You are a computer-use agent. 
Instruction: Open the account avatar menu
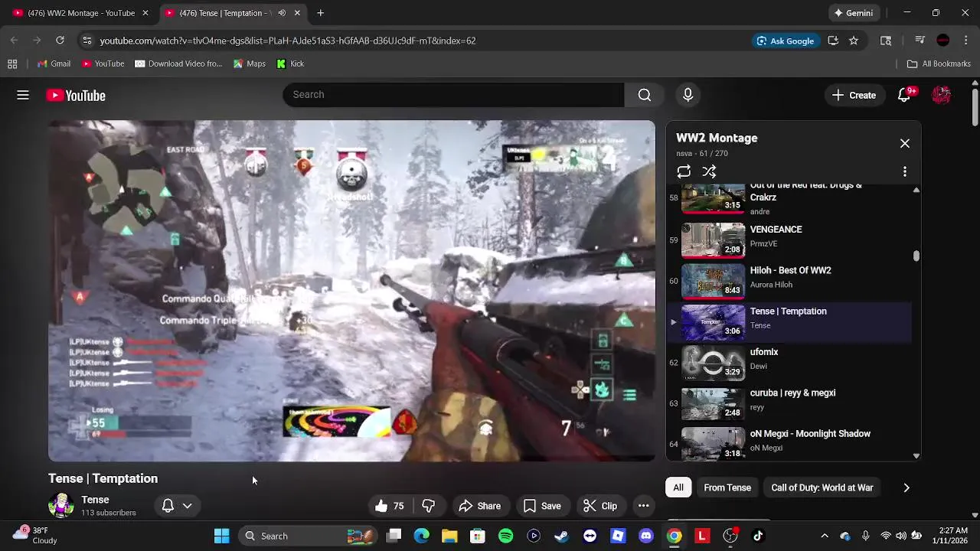click(942, 95)
